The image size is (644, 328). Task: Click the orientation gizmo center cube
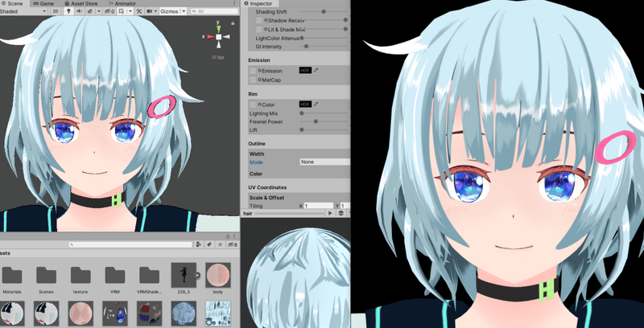(219, 37)
